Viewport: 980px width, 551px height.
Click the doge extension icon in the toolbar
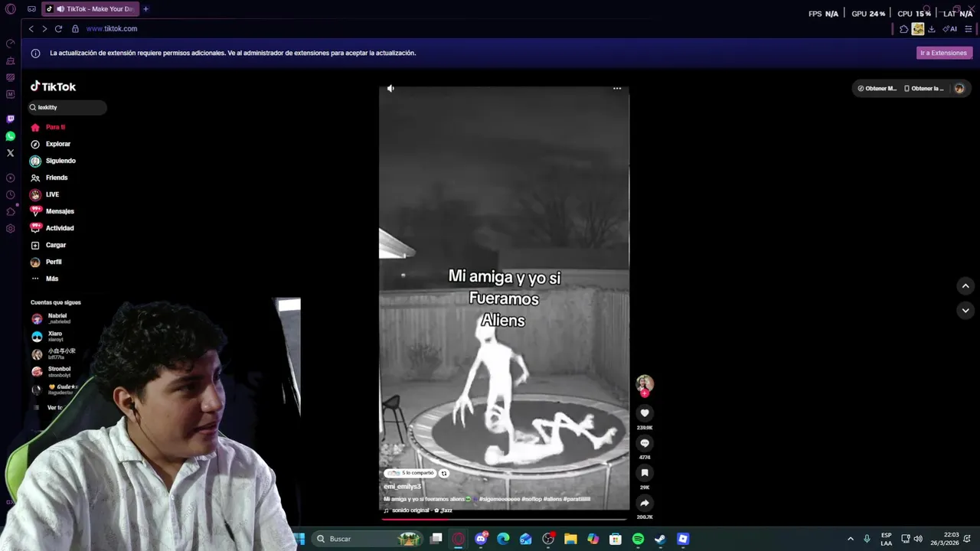click(x=918, y=29)
